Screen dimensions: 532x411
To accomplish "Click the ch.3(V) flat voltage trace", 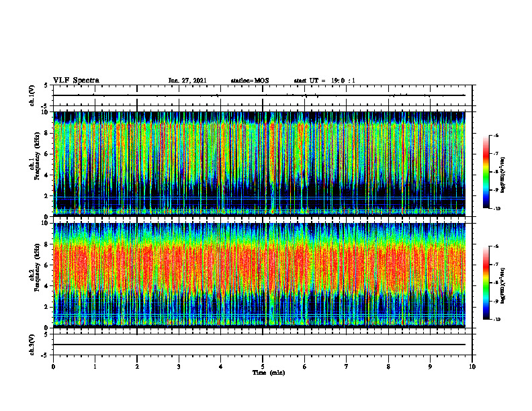I will (x=259, y=345).
